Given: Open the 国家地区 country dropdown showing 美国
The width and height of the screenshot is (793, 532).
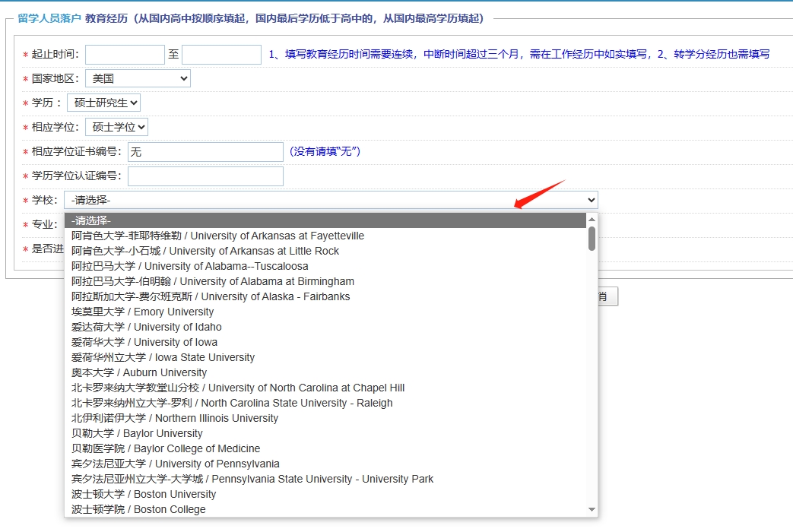Looking at the screenshot, I should pos(137,78).
